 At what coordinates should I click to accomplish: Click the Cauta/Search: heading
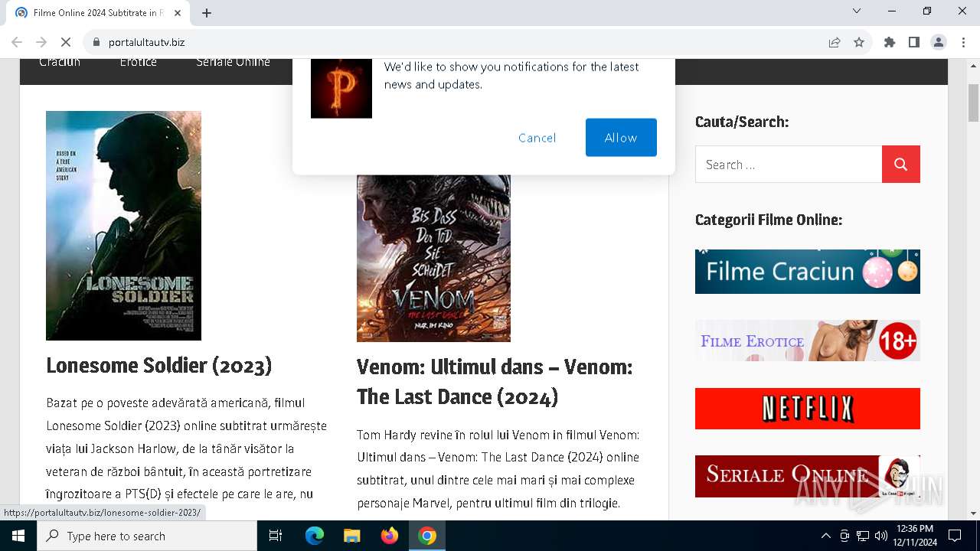[742, 122]
